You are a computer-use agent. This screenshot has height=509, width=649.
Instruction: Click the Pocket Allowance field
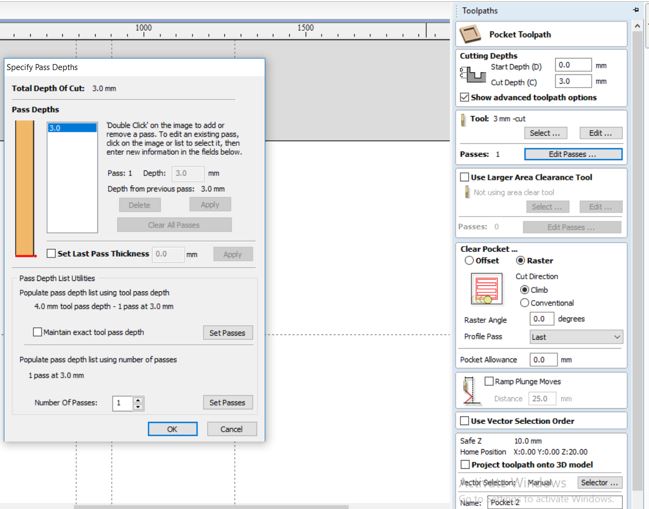[543, 360]
